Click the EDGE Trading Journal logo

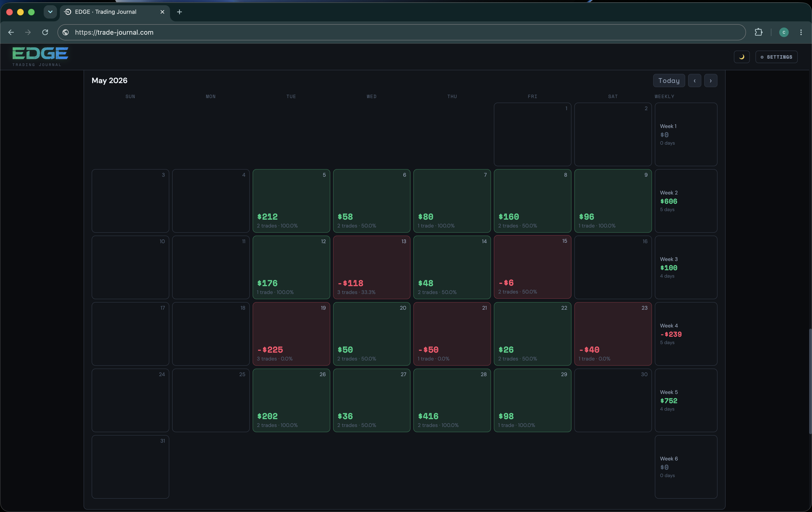click(40, 56)
